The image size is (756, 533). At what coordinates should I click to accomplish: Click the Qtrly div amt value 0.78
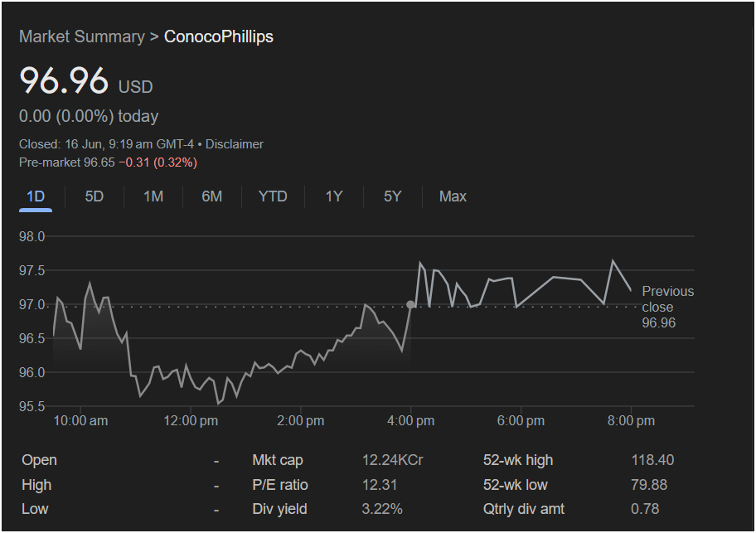645,509
